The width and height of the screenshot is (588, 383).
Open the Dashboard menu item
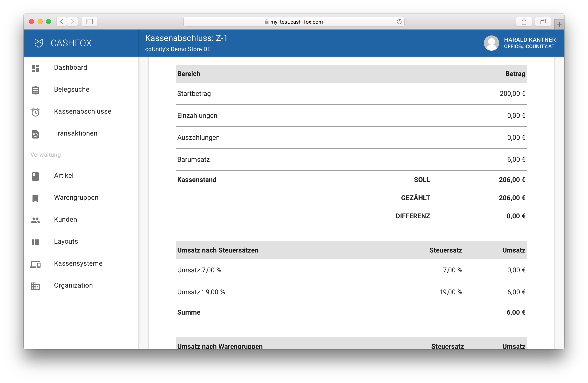(x=70, y=67)
